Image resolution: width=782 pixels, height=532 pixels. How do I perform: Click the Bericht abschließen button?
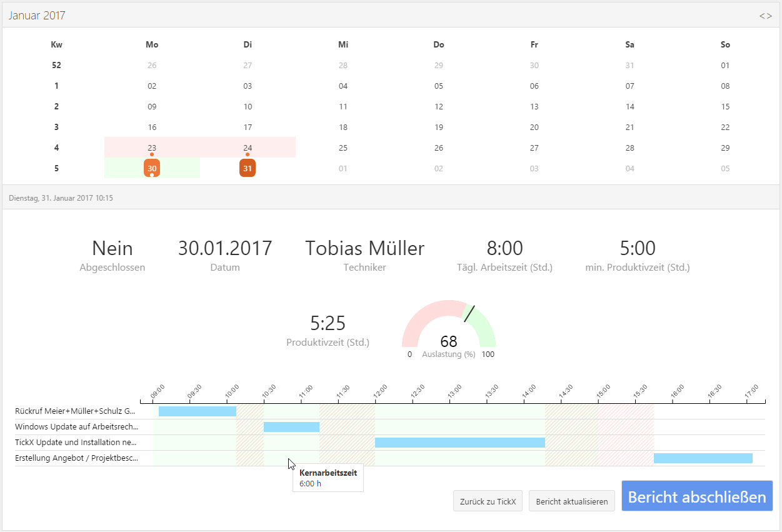click(x=697, y=496)
